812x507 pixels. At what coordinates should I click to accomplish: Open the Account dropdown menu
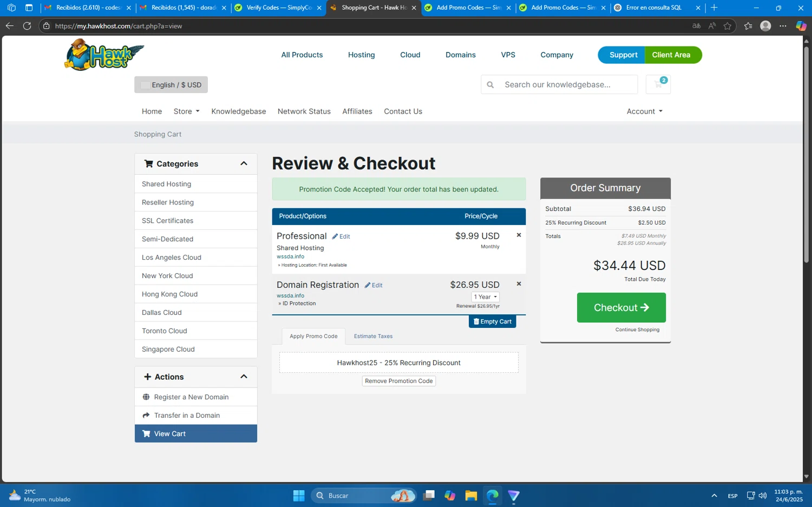644,111
